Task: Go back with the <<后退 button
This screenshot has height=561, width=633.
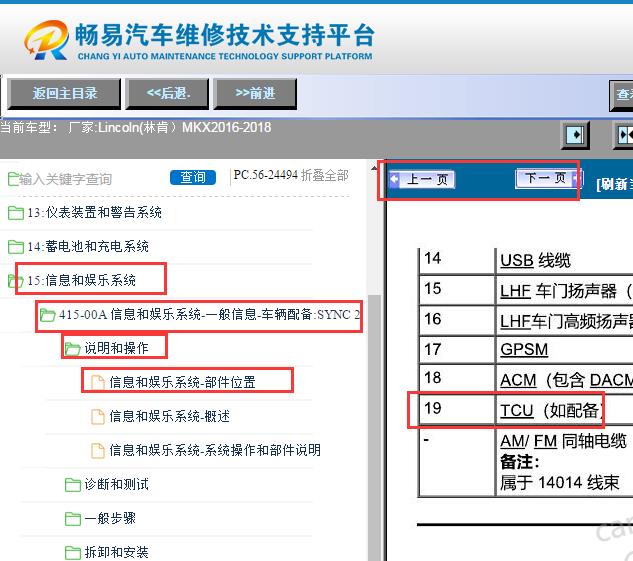Action: coord(167,94)
